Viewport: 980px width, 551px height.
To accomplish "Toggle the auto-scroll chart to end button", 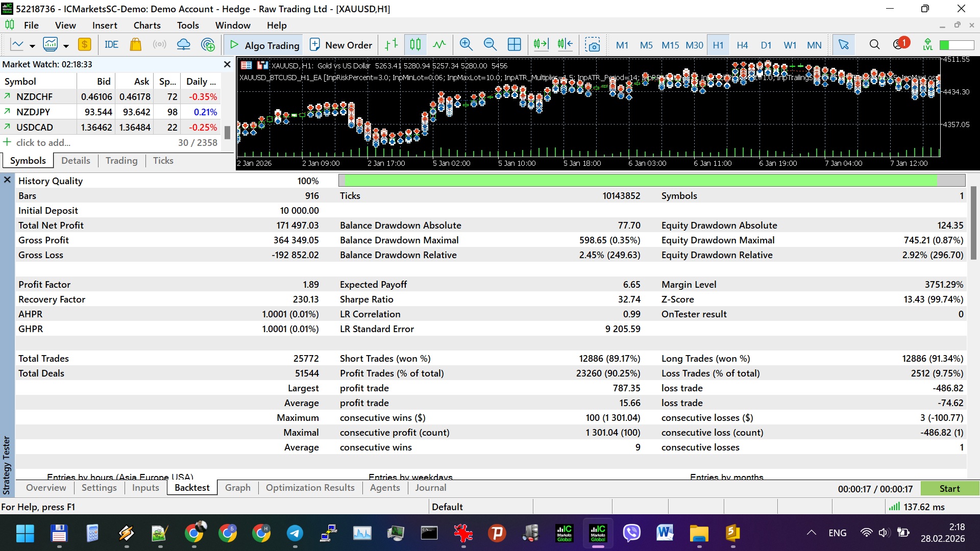I will 541,45.
